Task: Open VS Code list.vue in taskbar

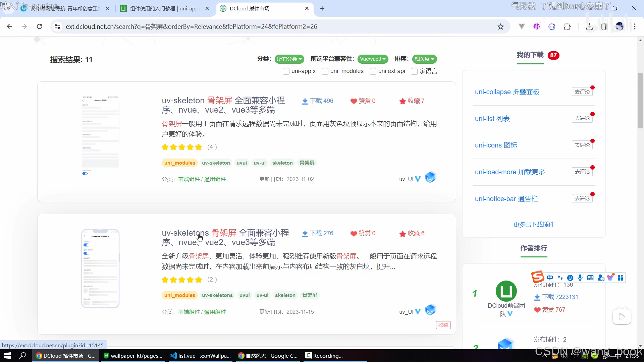Action: (201, 356)
